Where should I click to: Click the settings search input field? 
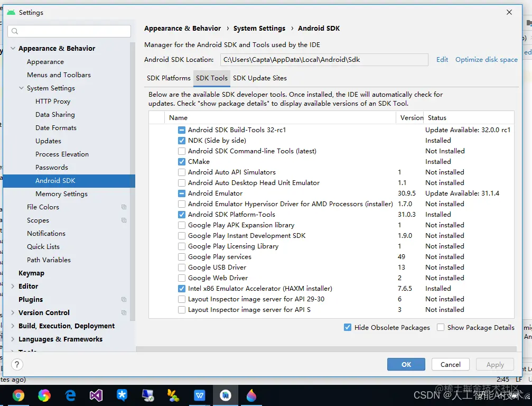point(69,31)
